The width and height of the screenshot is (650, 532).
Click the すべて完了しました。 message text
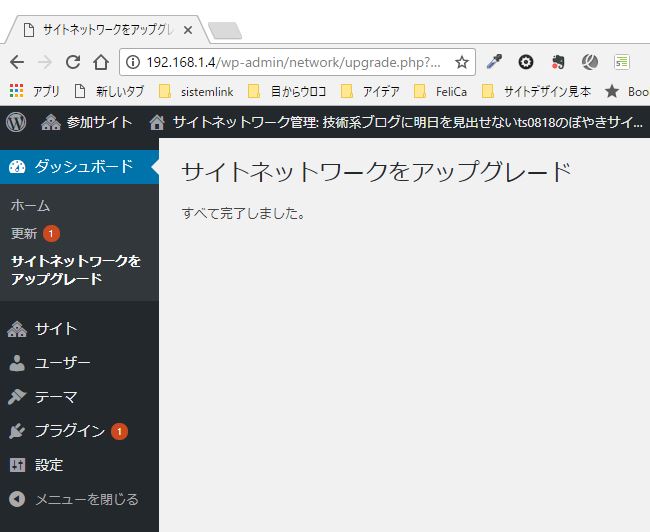coord(243,213)
